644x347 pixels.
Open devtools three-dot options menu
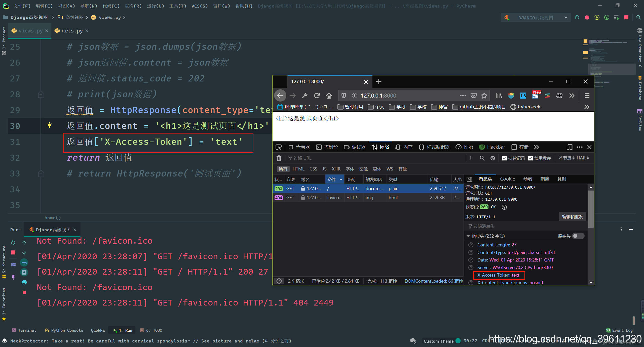580,147
